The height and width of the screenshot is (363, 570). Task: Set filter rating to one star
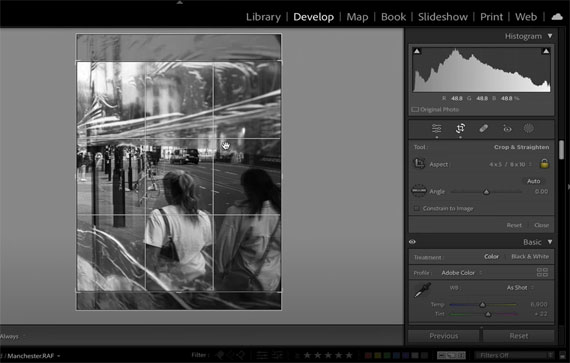(x=307, y=355)
